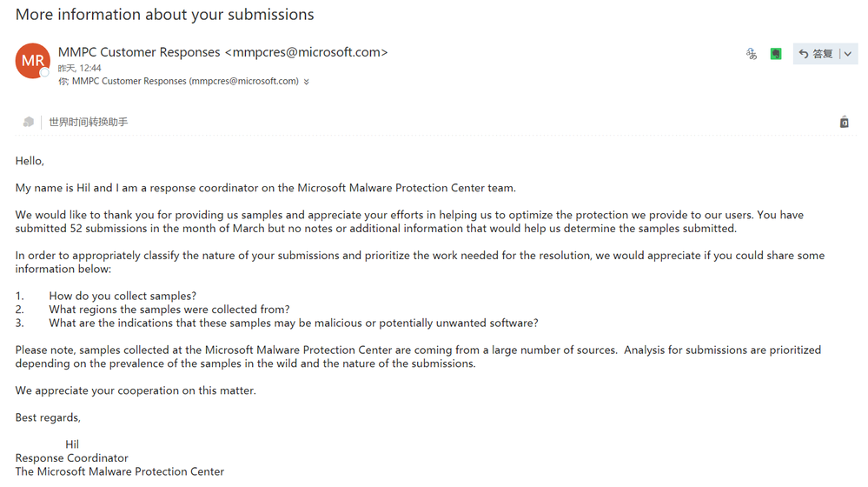868x487 pixels.
Task: Click 'The Microsoft Malware Protection Center' signature
Action: (x=119, y=471)
